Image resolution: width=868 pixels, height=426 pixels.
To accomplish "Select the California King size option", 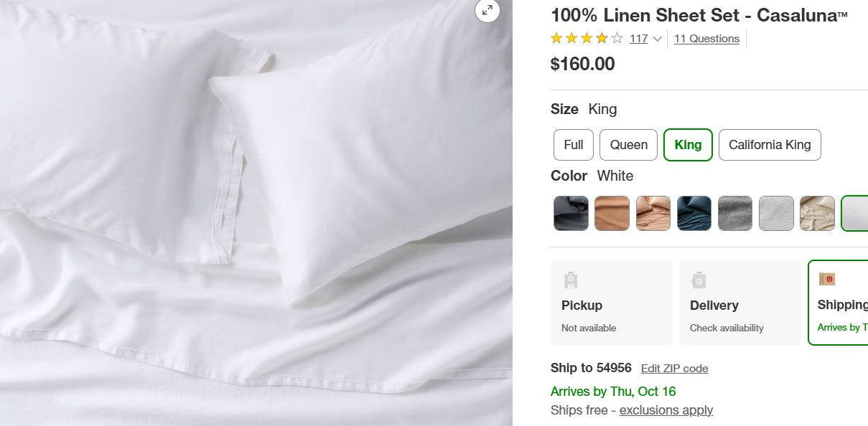I will coord(770,144).
